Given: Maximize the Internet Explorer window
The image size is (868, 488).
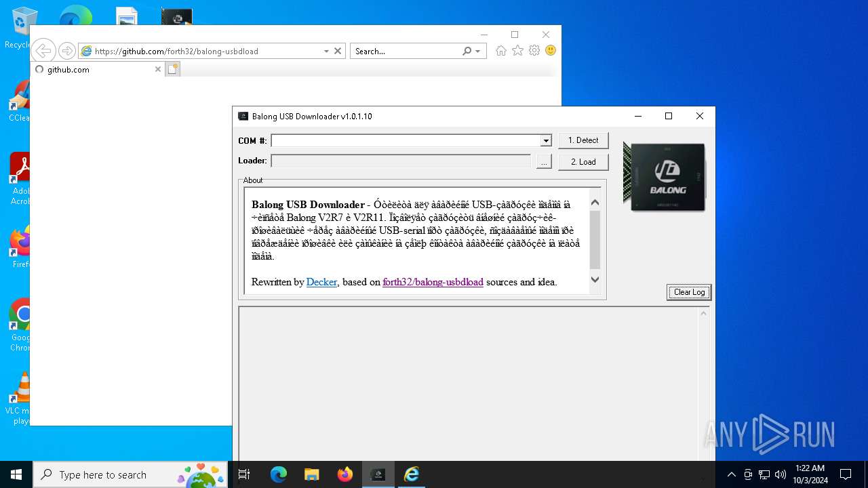Looking at the screenshot, I should tap(515, 35).
